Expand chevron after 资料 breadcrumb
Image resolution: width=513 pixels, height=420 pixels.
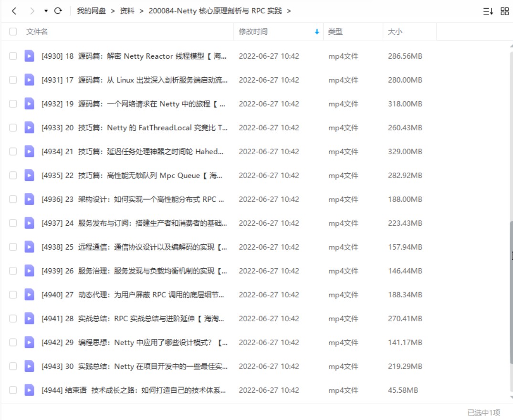pyautogui.click(x=141, y=11)
